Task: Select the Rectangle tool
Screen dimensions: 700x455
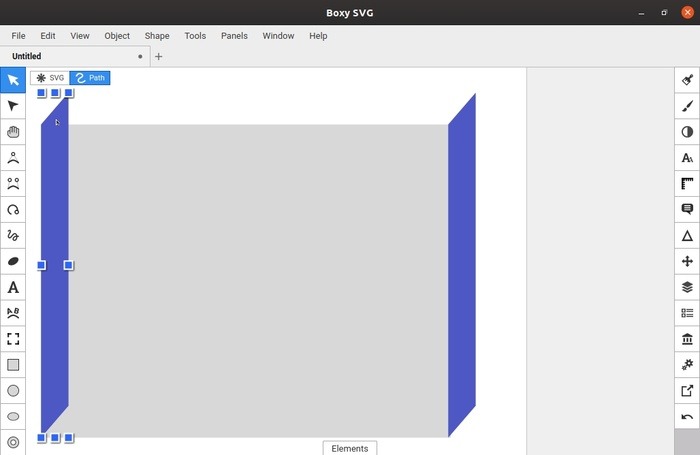Action: [x=13, y=365]
